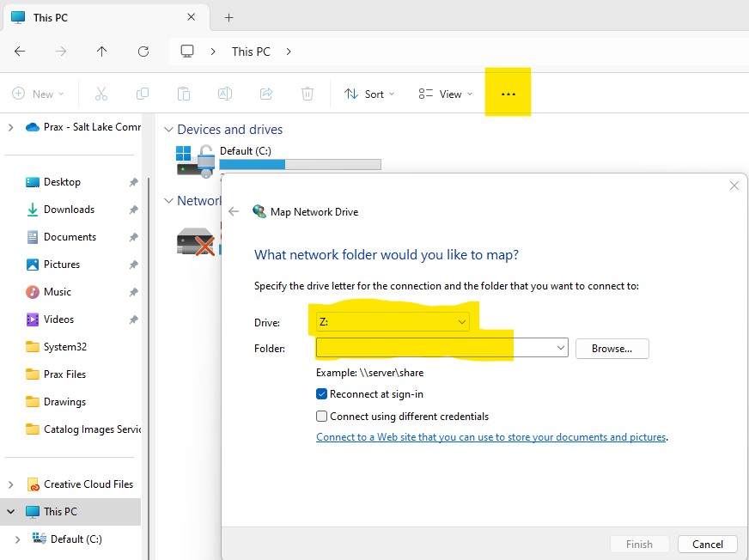Open the Sort menu

[x=369, y=94]
